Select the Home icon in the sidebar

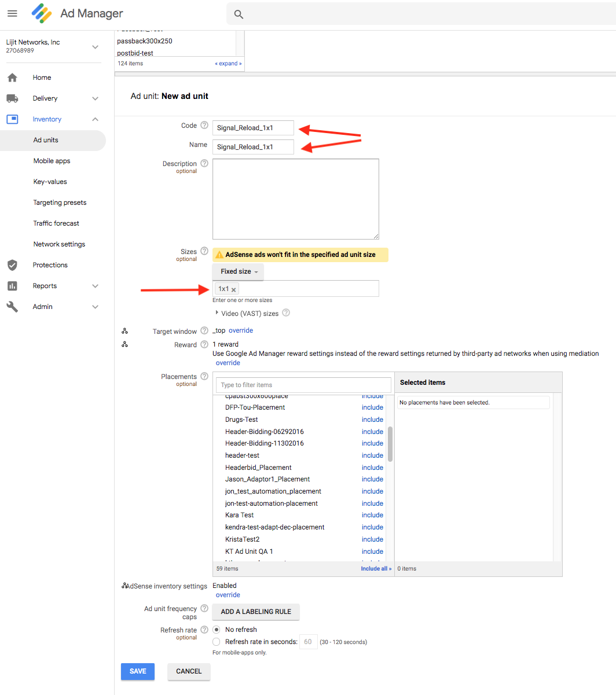(x=13, y=77)
